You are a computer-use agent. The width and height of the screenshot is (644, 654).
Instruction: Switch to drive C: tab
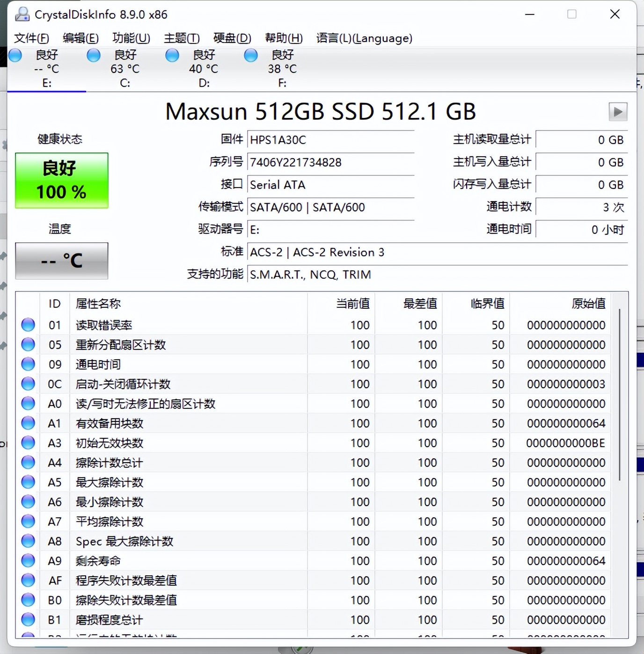click(124, 68)
